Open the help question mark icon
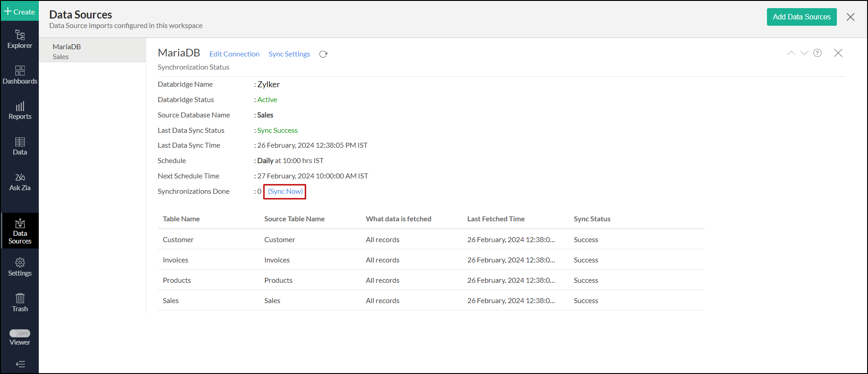 tap(817, 53)
